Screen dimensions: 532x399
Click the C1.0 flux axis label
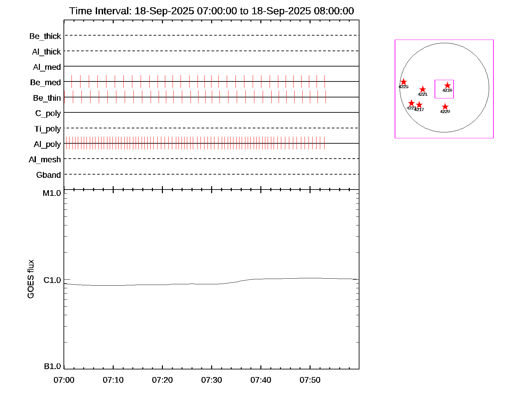point(52,280)
